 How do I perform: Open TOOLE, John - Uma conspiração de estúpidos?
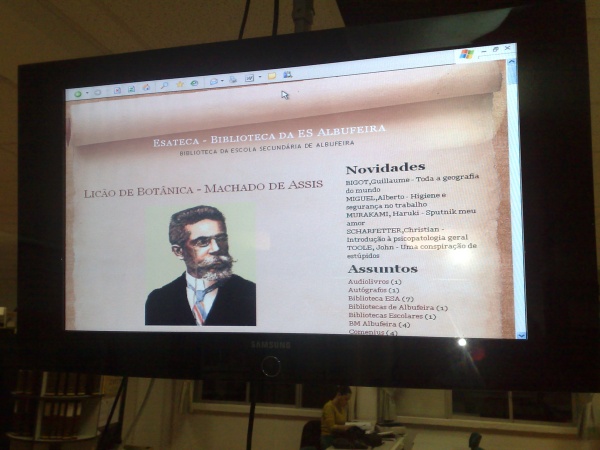click(x=411, y=250)
